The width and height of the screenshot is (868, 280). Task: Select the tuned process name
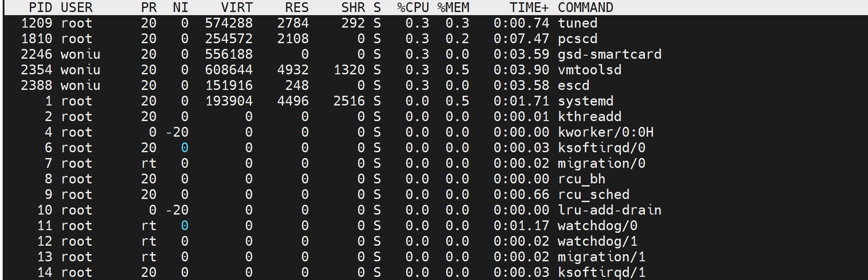577,23
